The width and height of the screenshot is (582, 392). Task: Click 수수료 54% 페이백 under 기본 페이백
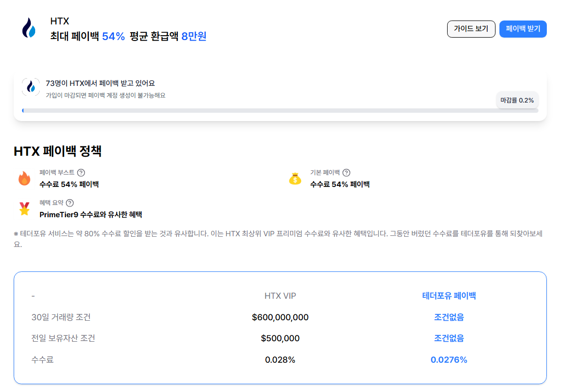pyautogui.click(x=340, y=185)
